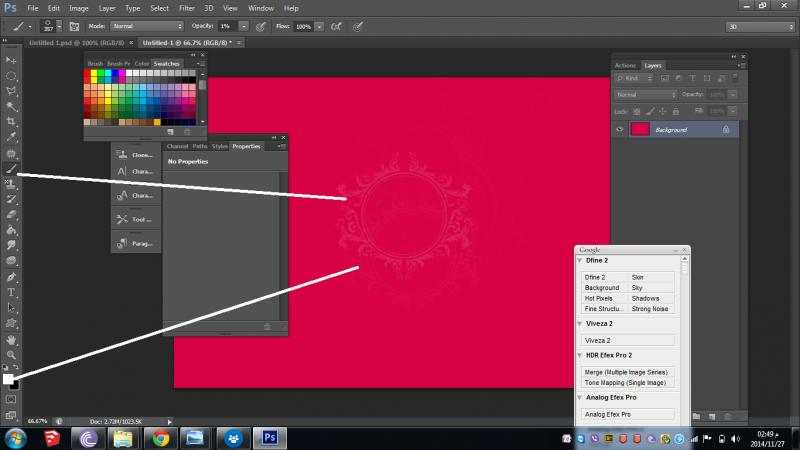Screen dimensions: 800x450
Task: Reset default foreground and background colors
Action: [5, 367]
